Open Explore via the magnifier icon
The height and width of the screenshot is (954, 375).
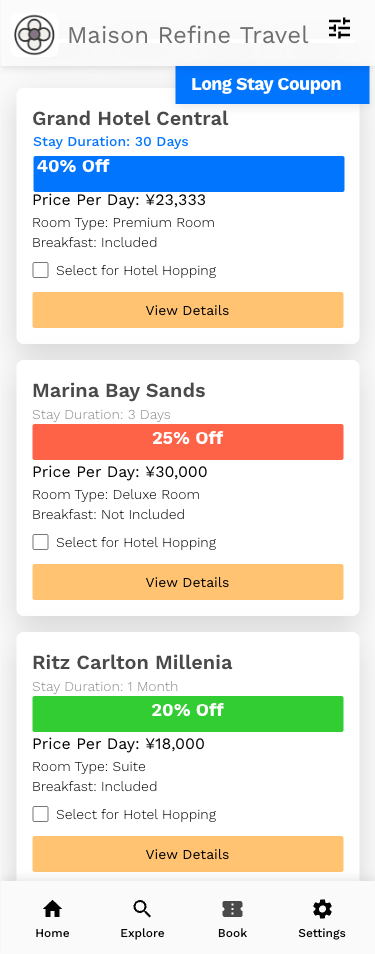coord(142,909)
